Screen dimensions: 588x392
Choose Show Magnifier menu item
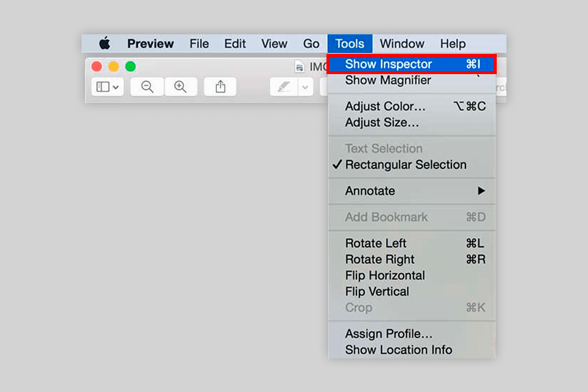click(x=388, y=80)
